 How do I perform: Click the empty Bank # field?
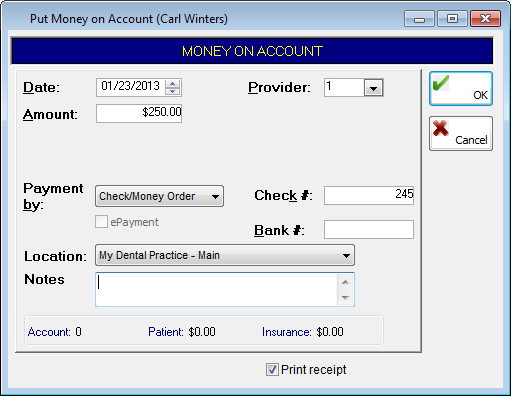point(369,229)
